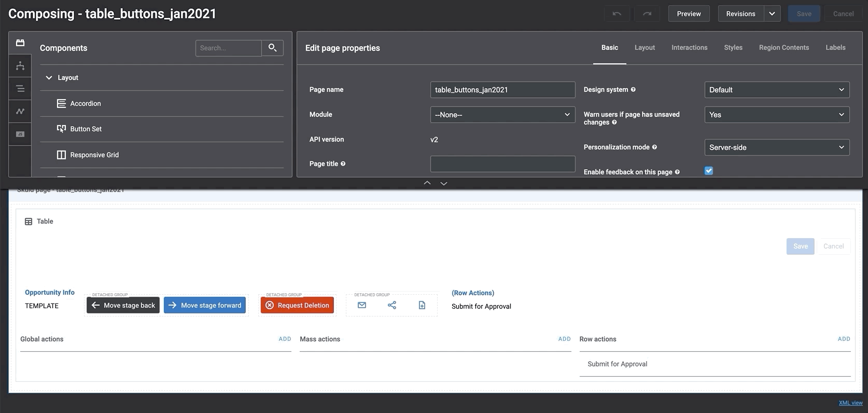This screenshot has width=868, height=413.
Task: Add a Mass action
Action: pyautogui.click(x=564, y=339)
